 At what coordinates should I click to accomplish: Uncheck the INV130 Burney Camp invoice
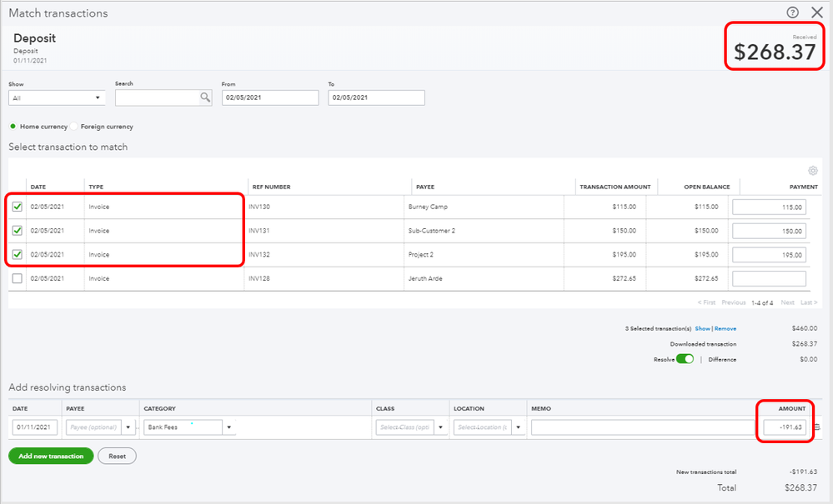17,207
